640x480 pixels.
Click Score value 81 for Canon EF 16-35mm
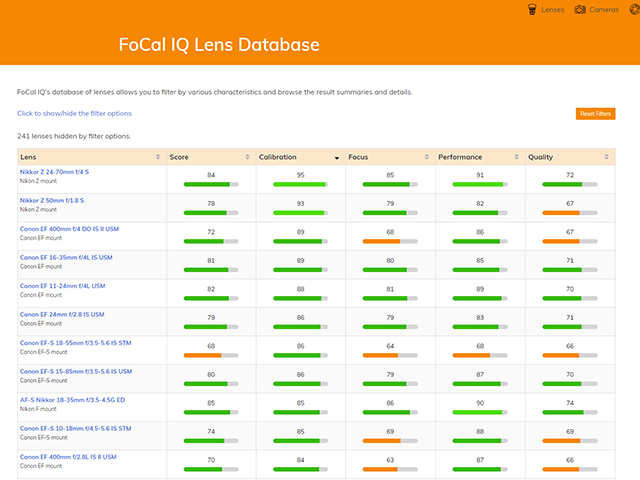click(x=211, y=261)
